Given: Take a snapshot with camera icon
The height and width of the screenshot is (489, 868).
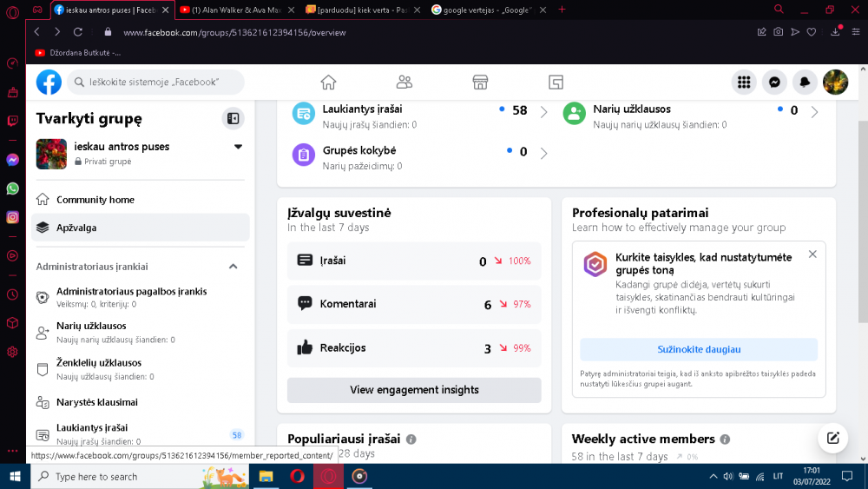Looking at the screenshot, I should point(779,32).
